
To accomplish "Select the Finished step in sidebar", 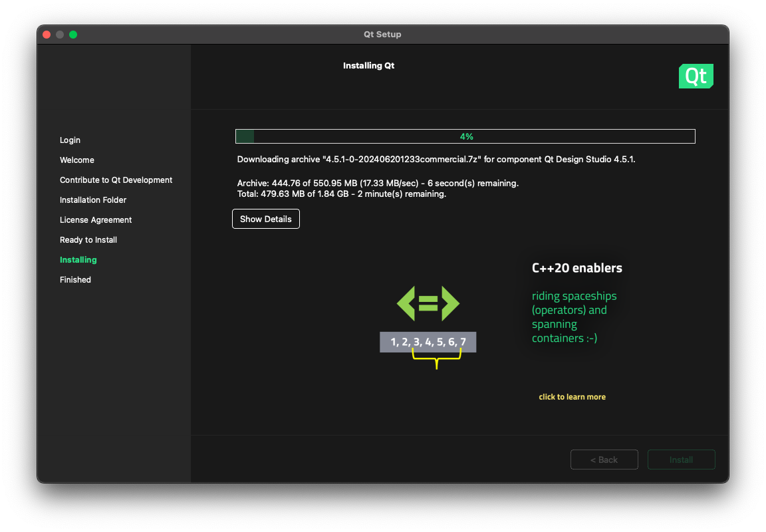I will [75, 280].
